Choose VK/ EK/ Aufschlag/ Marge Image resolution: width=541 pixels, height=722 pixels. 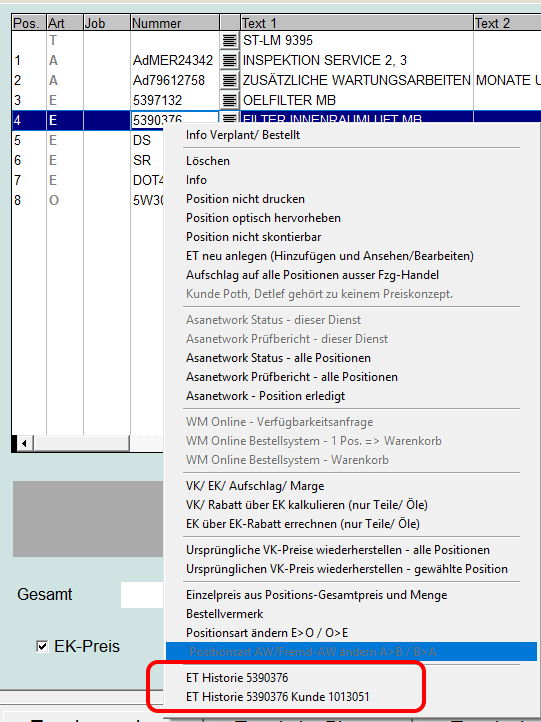point(255,486)
